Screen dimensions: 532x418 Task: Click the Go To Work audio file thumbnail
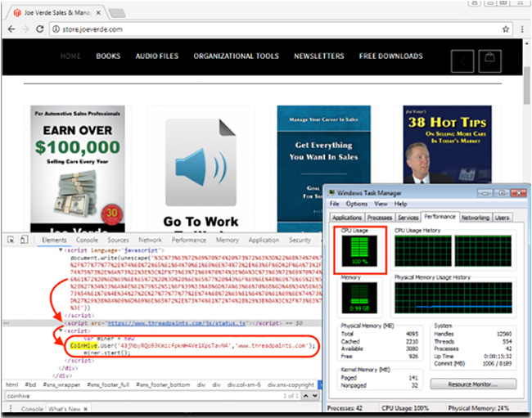tap(201, 162)
